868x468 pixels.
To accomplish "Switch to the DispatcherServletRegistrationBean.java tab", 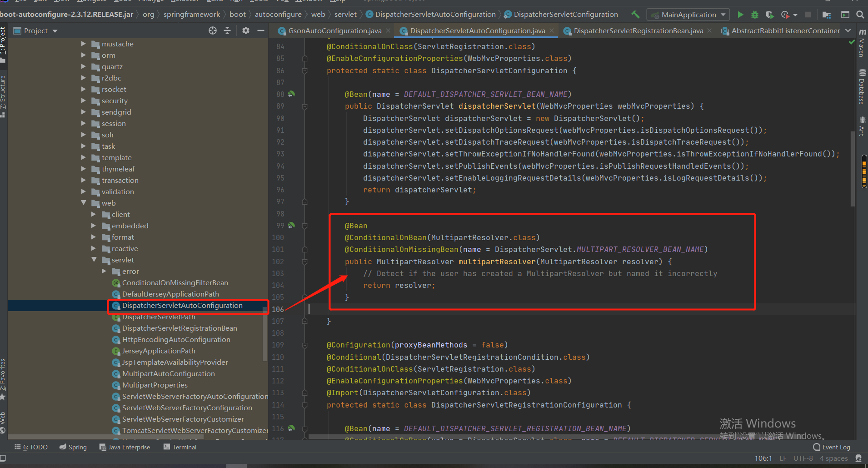I will [x=638, y=30].
